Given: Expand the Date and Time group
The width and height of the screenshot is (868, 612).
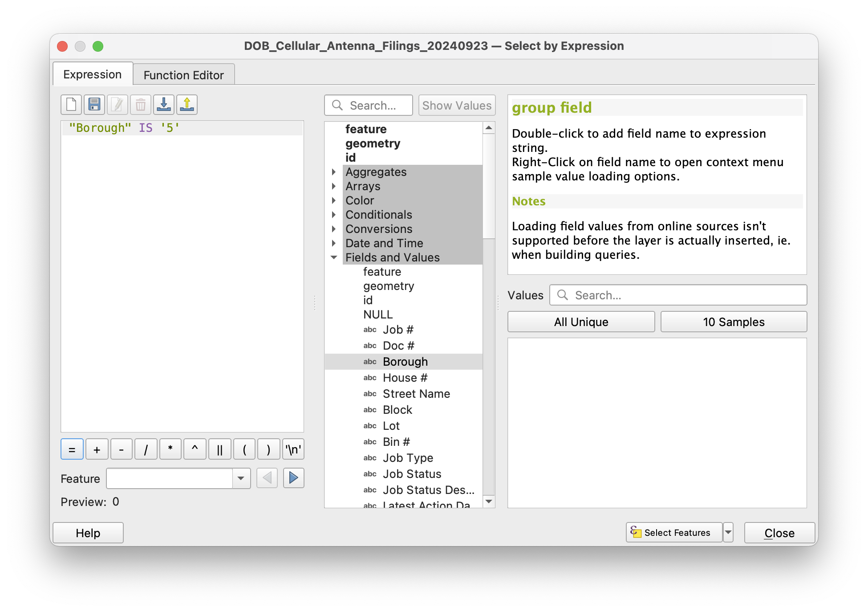Looking at the screenshot, I should pos(334,243).
